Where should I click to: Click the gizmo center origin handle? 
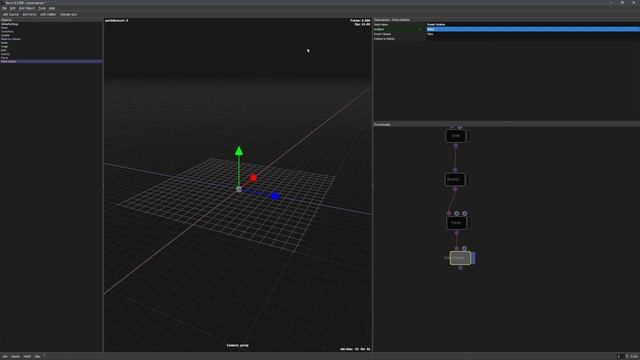(x=239, y=189)
